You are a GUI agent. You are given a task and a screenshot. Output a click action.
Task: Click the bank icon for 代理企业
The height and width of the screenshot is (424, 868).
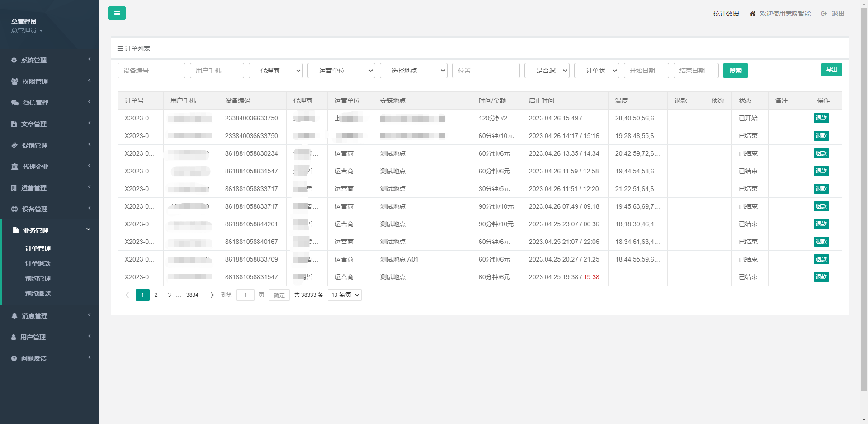pyautogui.click(x=14, y=167)
